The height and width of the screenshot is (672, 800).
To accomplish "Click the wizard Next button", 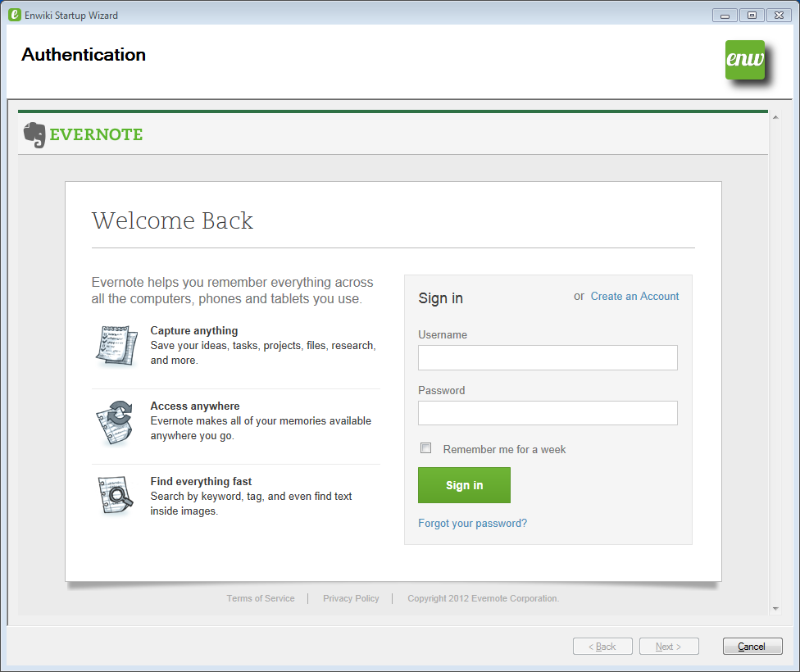I will pyautogui.click(x=668, y=647).
